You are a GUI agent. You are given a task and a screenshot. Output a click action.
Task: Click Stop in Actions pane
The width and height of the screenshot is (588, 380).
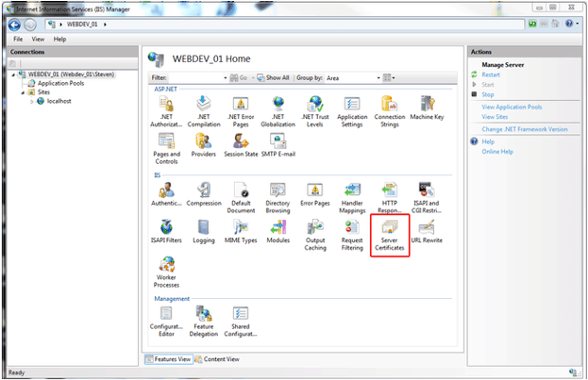pyautogui.click(x=488, y=94)
